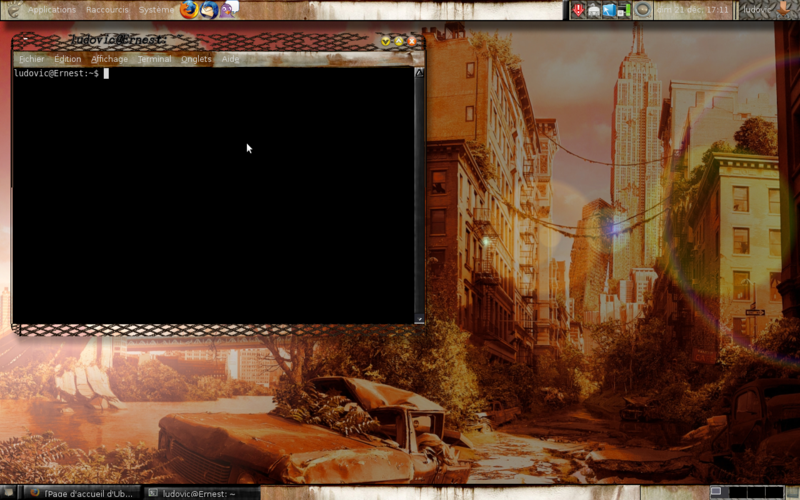Click the network status tray icon
This screenshot has height=500, width=800.
coord(624,10)
